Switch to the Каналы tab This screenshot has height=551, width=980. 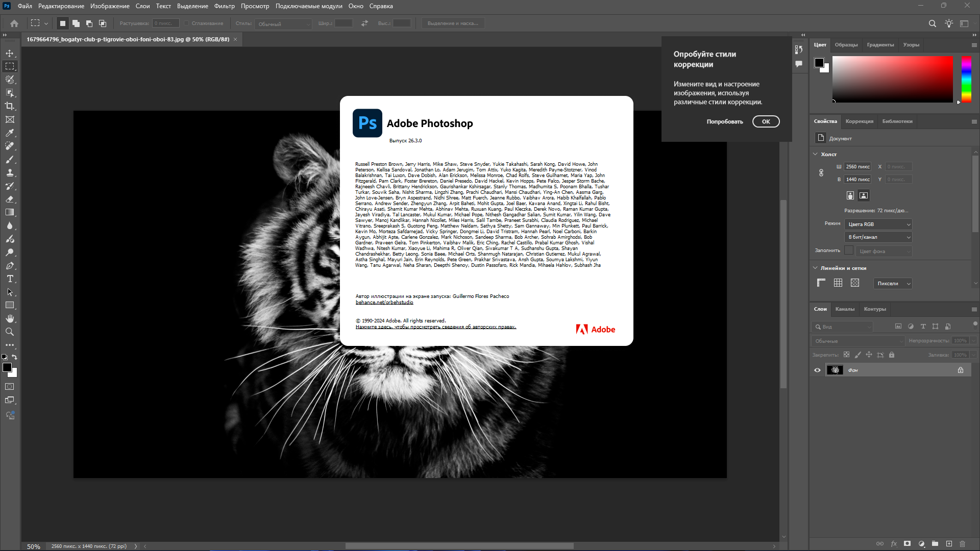tap(845, 309)
